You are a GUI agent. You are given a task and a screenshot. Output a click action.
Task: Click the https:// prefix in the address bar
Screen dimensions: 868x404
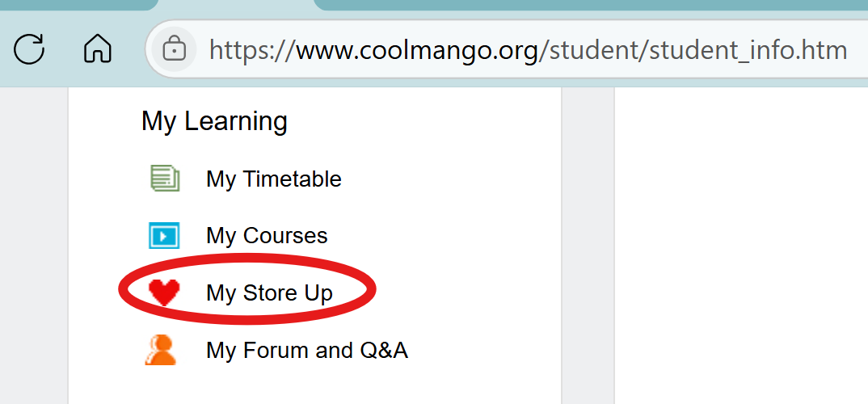pos(252,51)
